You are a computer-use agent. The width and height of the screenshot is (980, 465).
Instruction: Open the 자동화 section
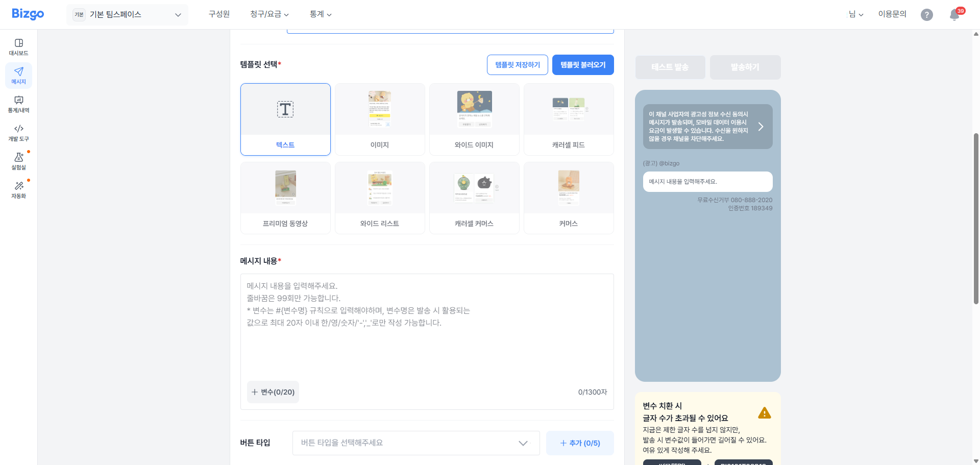coord(18,190)
